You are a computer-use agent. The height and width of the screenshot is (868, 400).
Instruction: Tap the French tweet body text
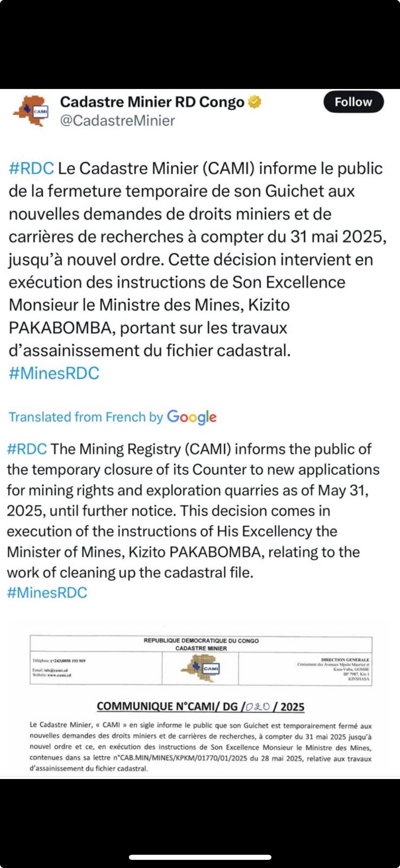pyautogui.click(x=190, y=259)
